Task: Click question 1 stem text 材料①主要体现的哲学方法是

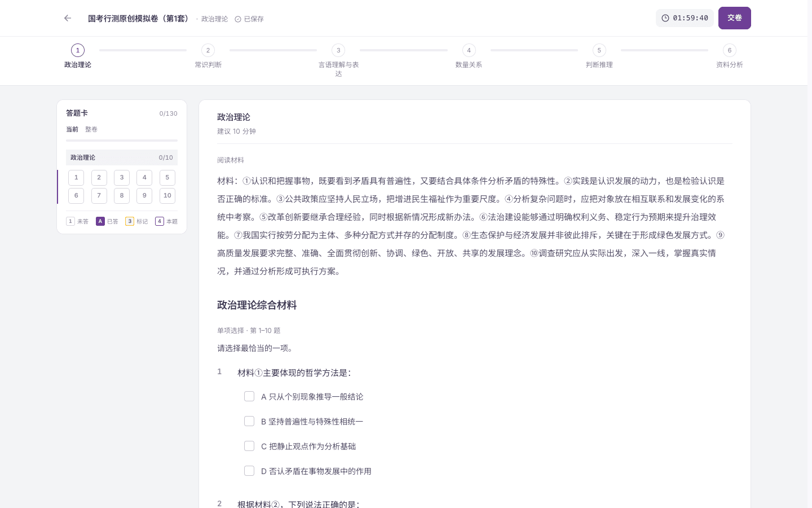Action: [294, 373]
